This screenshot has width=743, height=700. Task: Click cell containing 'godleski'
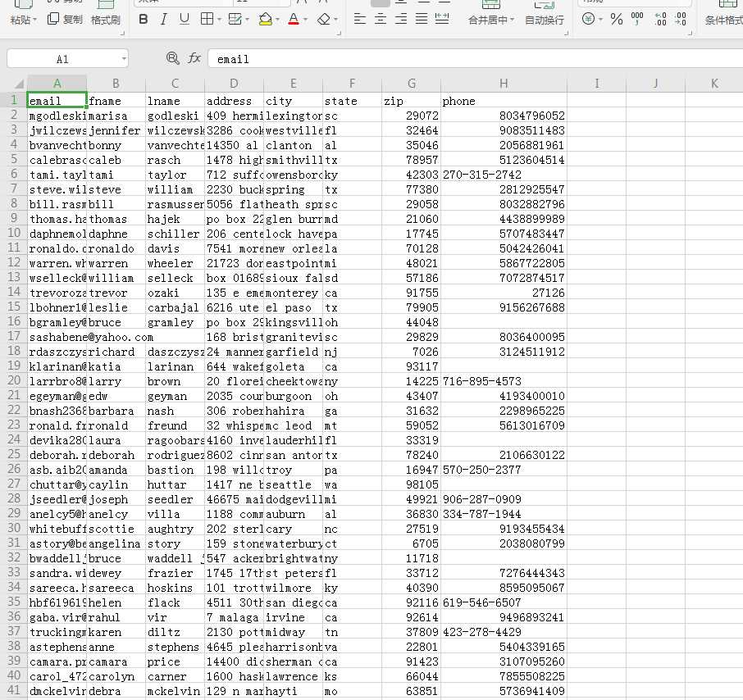tap(175, 116)
